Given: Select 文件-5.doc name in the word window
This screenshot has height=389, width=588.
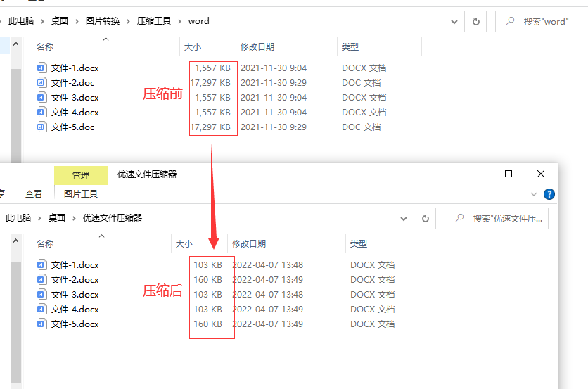Looking at the screenshot, I should click(x=72, y=127).
